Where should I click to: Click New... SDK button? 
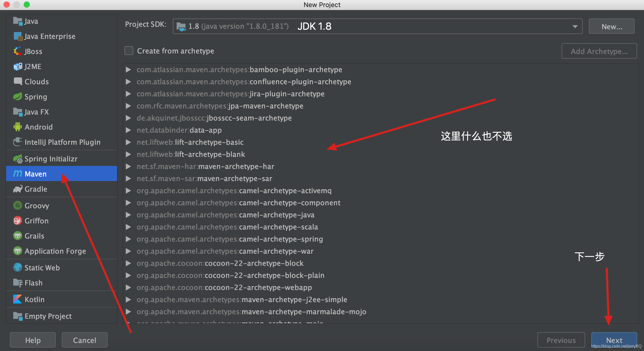(x=612, y=26)
